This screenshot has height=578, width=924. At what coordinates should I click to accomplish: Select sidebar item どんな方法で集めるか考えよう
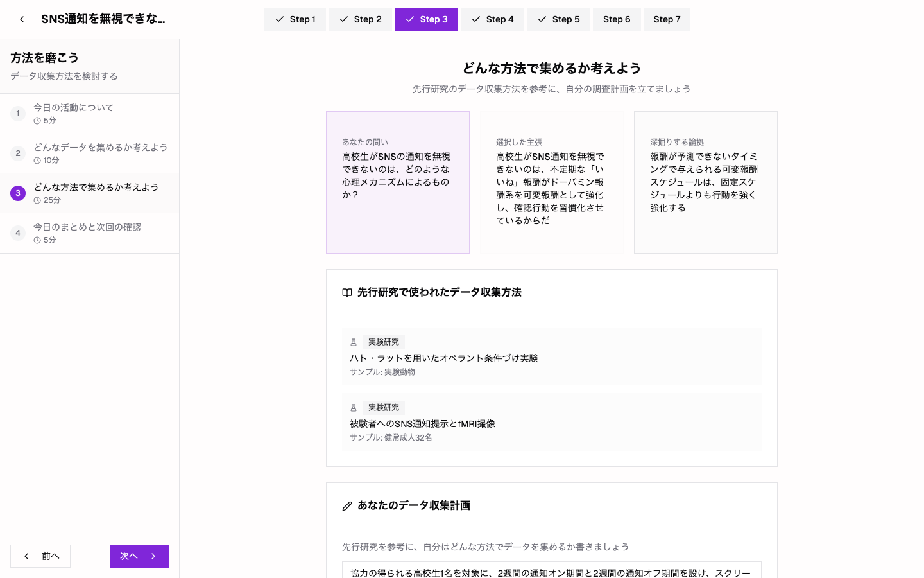click(89, 193)
